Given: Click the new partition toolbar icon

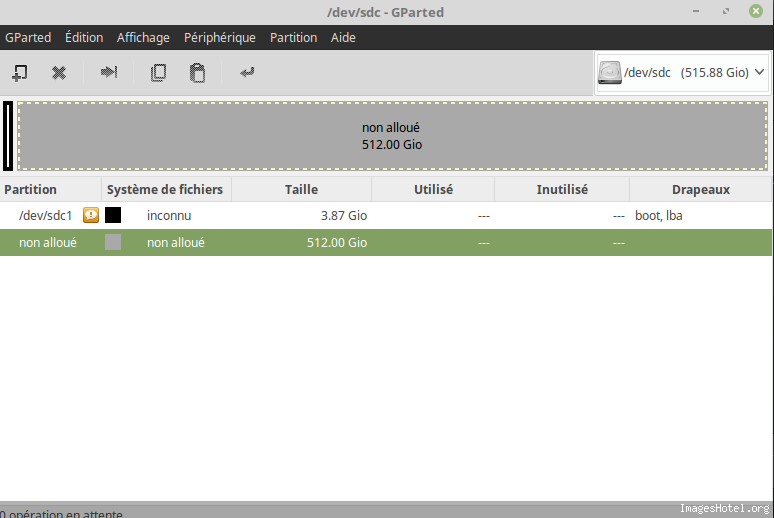Looking at the screenshot, I should click(19, 72).
